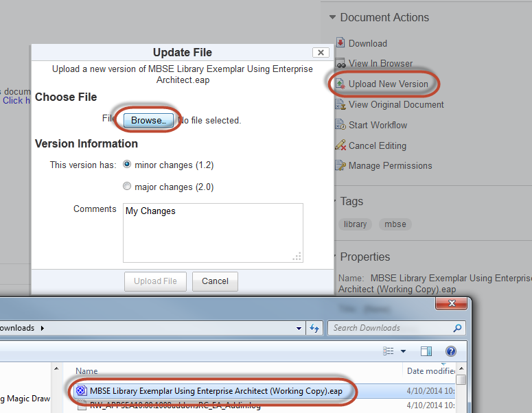Click the comments box resize grip
This screenshot has width=532, height=413.
click(x=297, y=257)
